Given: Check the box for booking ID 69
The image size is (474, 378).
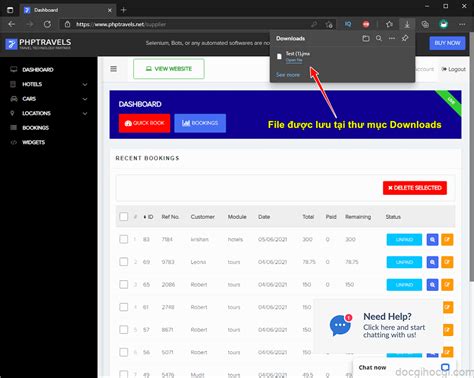Looking at the screenshot, I should (x=124, y=262).
